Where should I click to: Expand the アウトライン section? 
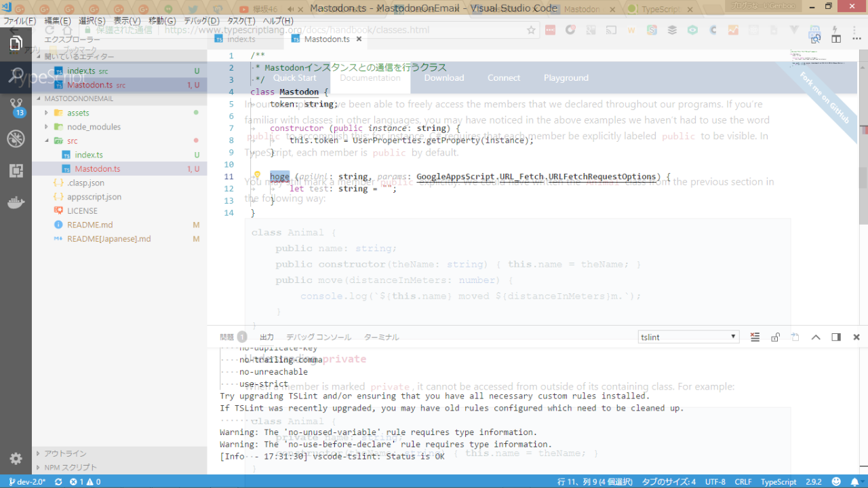(x=65, y=453)
